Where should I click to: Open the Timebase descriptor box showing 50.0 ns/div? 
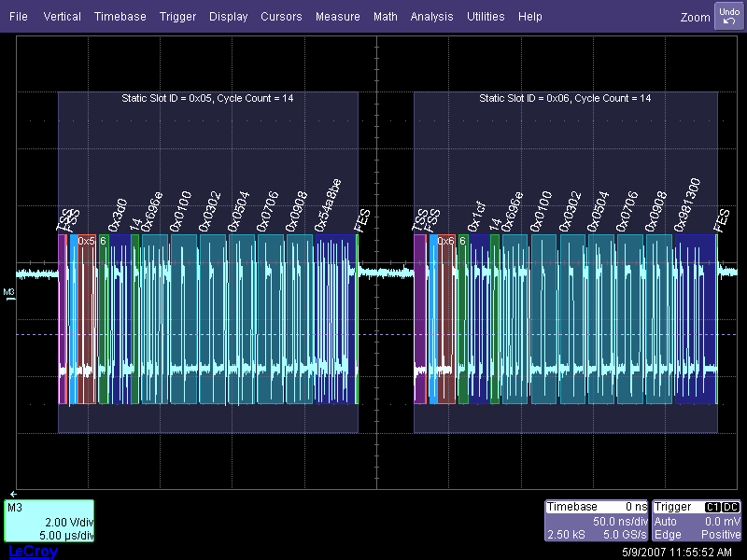(596, 521)
